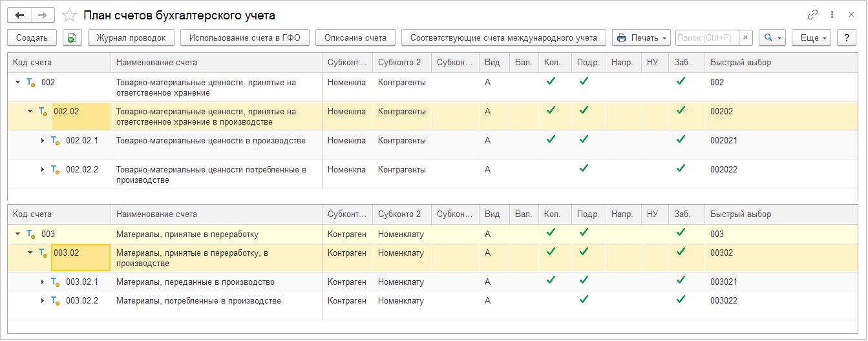Click the back navigation arrow
This screenshot has width=868, height=341.
tap(19, 15)
